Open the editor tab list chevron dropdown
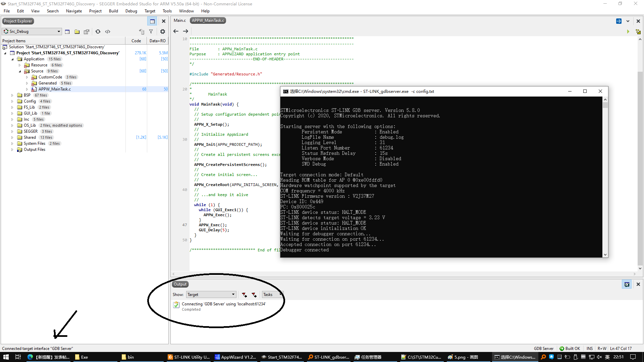This screenshot has height=362, width=644. click(x=628, y=21)
